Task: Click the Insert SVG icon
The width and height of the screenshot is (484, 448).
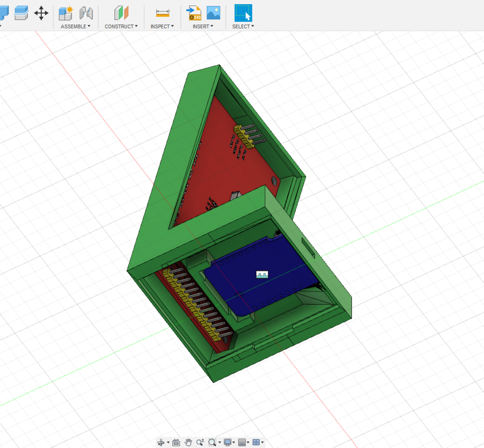Action: pyautogui.click(x=194, y=13)
